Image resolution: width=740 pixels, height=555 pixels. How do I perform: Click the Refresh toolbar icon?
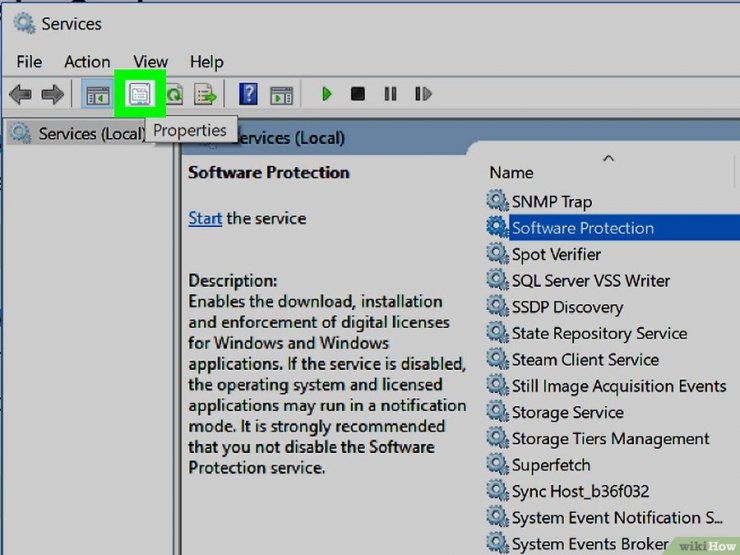175,94
